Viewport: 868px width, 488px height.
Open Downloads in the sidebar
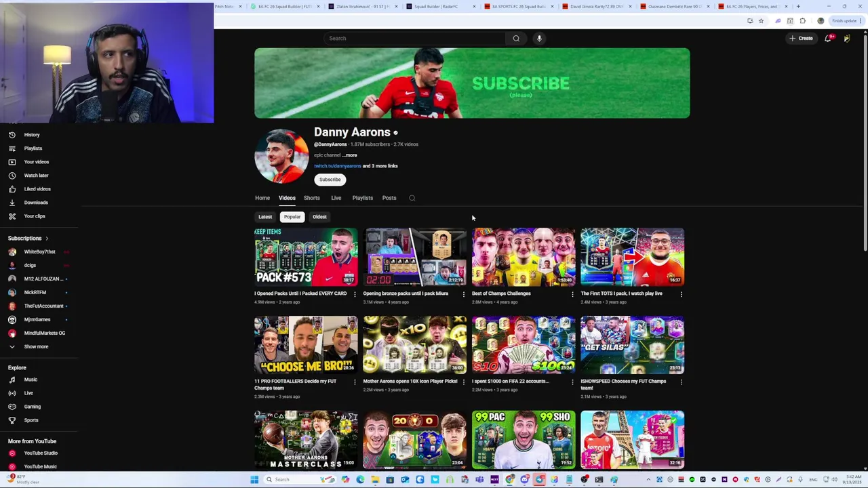pyautogui.click(x=36, y=203)
